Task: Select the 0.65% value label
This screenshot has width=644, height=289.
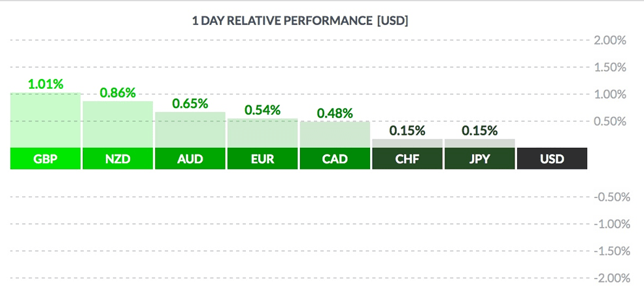Action: [x=190, y=103]
